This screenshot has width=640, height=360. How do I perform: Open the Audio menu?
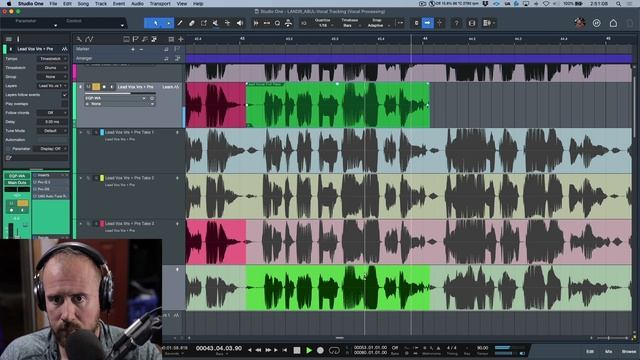tap(137, 3)
